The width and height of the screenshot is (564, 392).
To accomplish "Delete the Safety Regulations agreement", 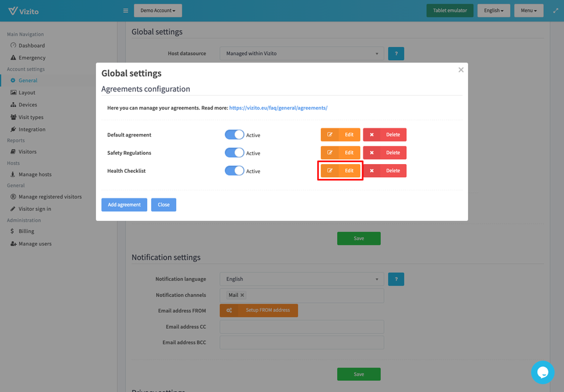I will pos(385,153).
